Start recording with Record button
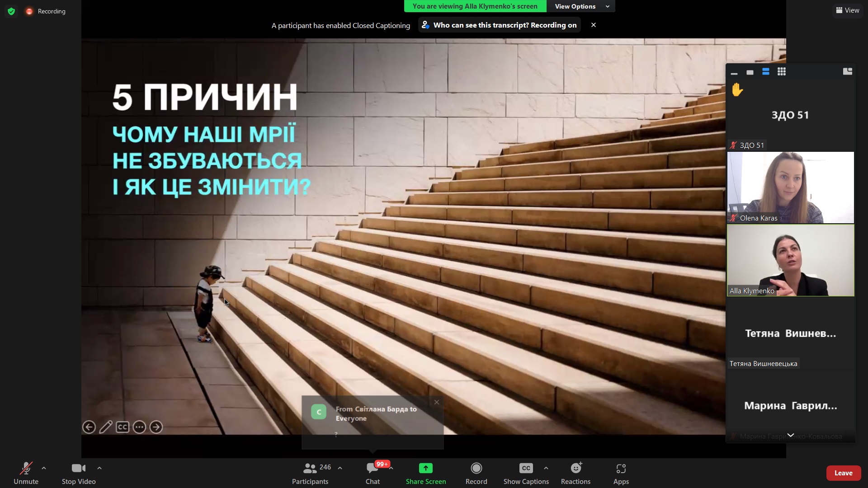 pos(476,469)
